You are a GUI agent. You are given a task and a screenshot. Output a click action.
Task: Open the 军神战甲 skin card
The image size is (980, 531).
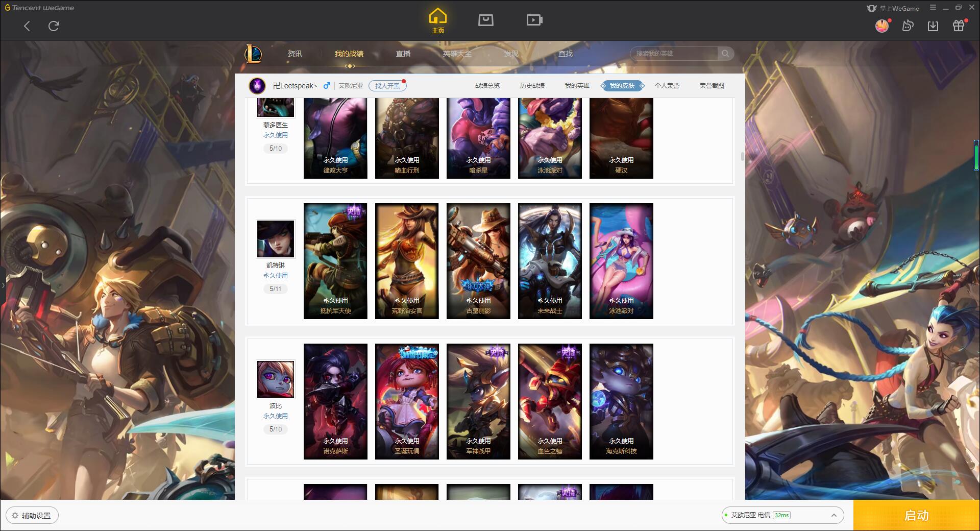pyautogui.click(x=478, y=401)
